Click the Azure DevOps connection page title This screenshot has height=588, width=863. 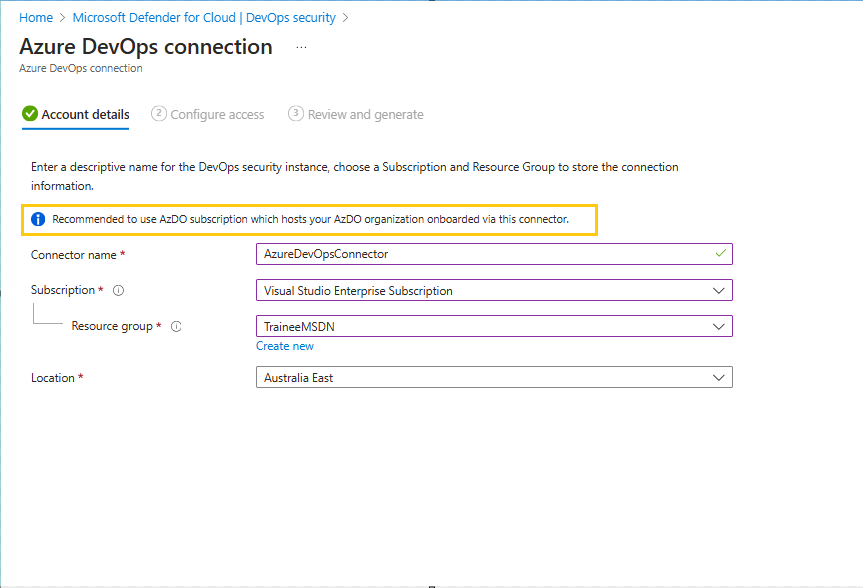click(x=146, y=47)
